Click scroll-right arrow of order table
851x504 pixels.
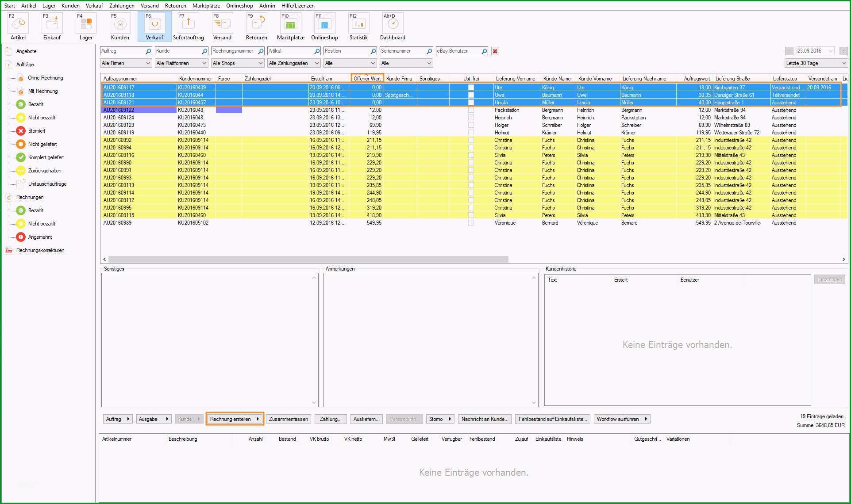pos(843,260)
